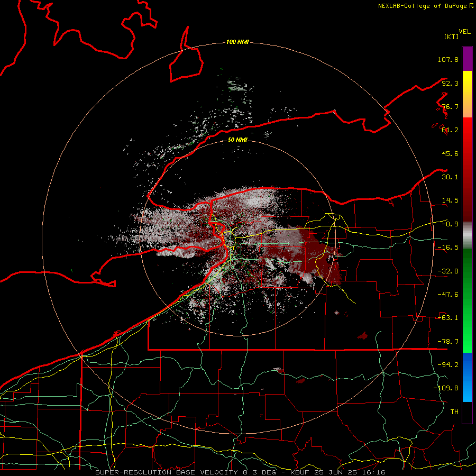Click the [KT] units label
Screen dimensions: 476x476
click(x=451, y=36)
